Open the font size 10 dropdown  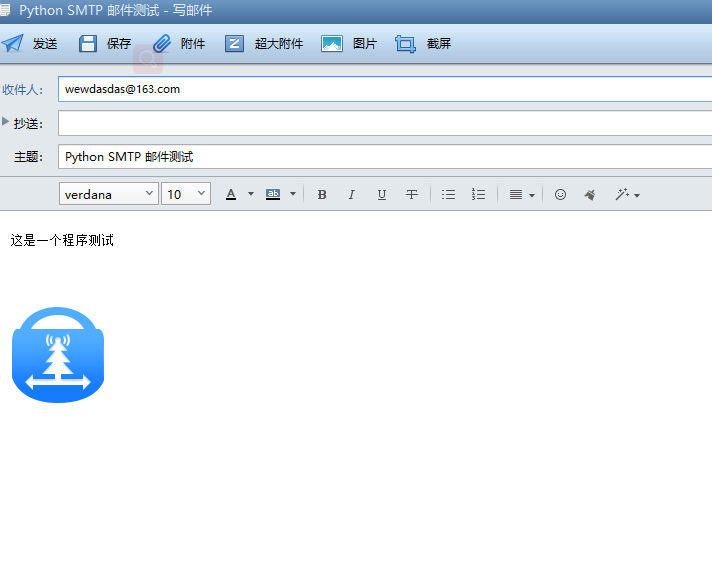coord(186,194)
